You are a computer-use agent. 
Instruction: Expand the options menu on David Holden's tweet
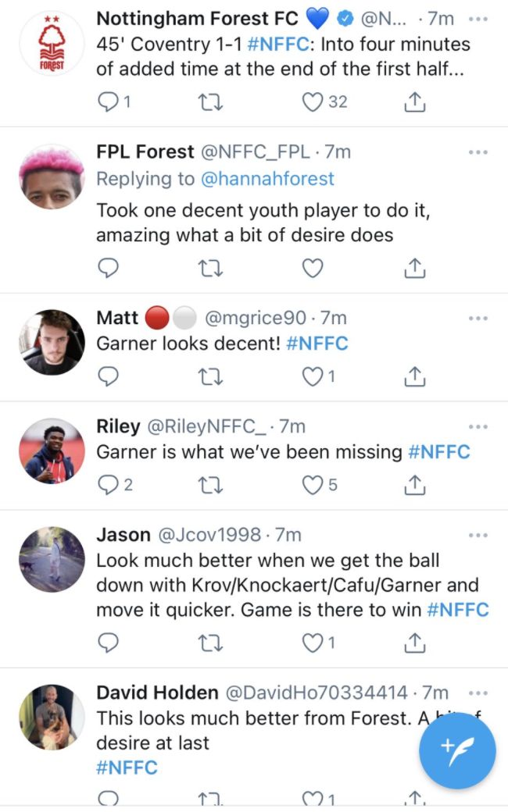[x=478, y=693]
